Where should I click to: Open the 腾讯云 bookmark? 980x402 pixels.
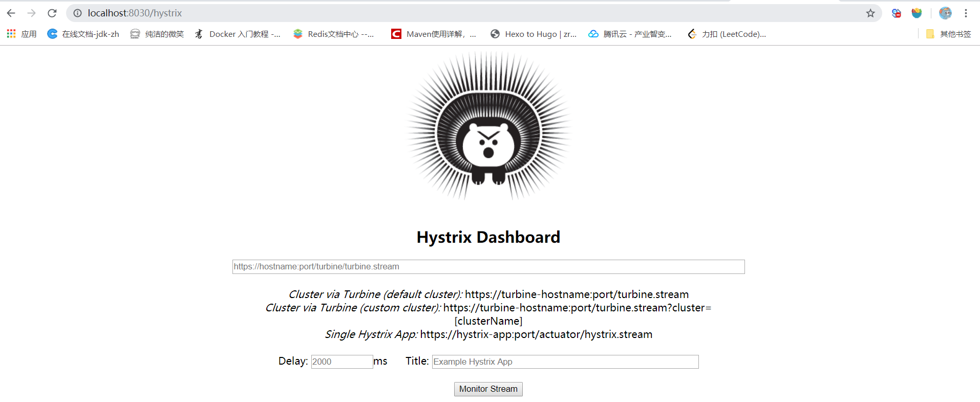point(630,34)
